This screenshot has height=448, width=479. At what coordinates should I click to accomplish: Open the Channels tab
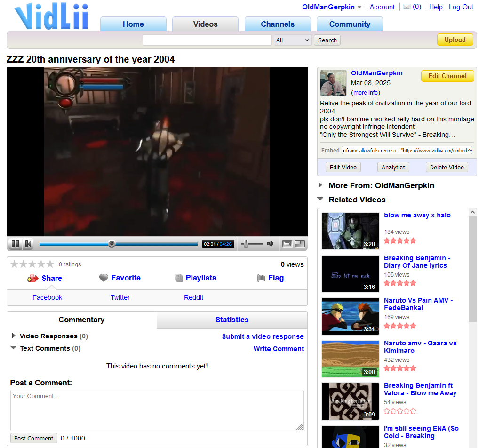pos(278,24)
